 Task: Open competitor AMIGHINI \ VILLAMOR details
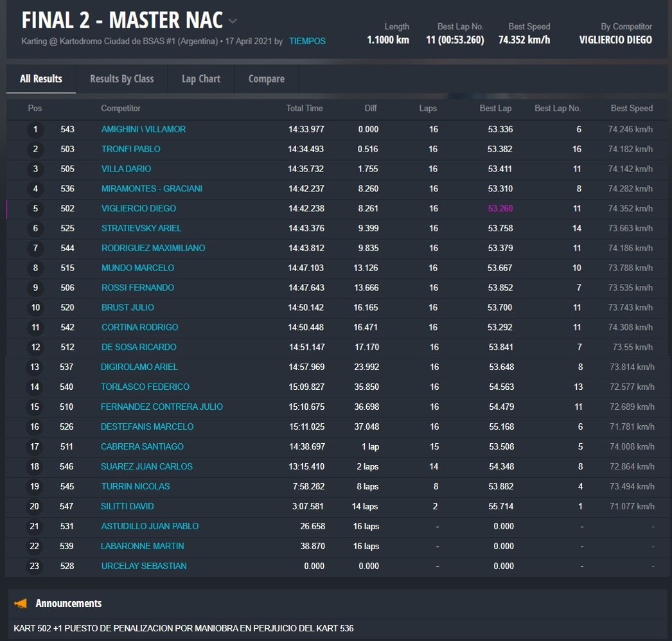click(x=143, y=129)
